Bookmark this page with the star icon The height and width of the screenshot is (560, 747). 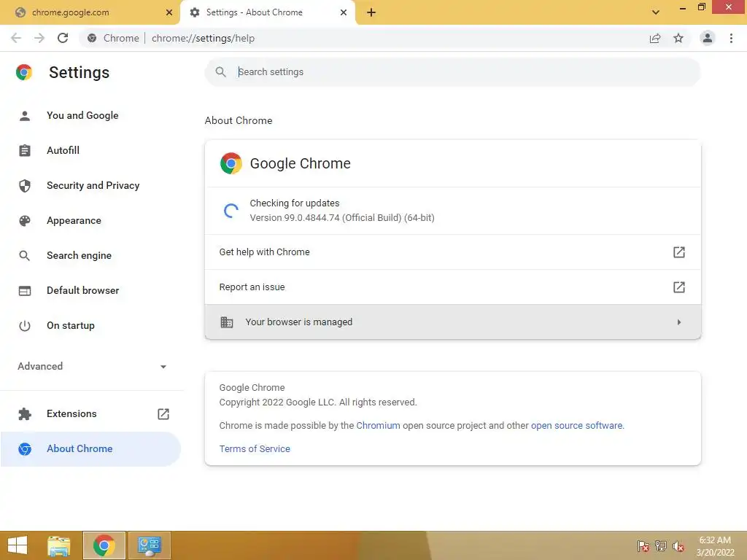(x=678, y=38)
